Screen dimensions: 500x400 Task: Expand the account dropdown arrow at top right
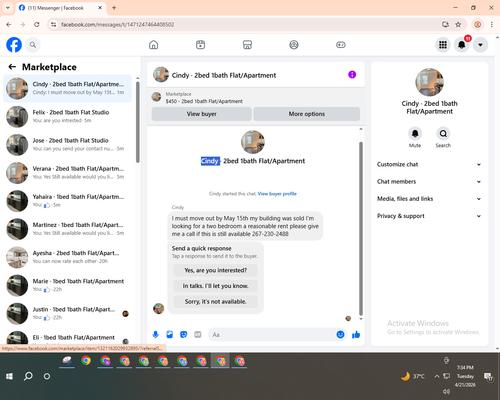(x=480, y=45)
